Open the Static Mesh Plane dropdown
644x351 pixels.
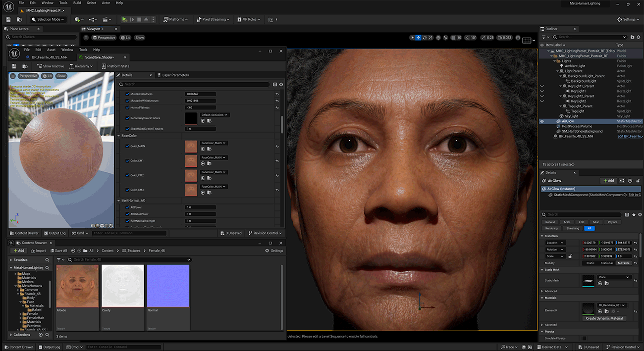pos(613,277)
